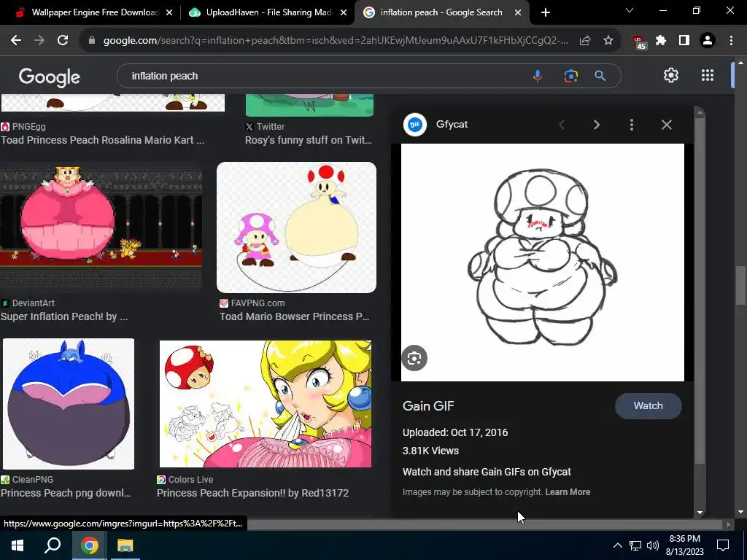747x560 pixels.
Task: Toggle the Chrome side panel
Action: (x=684, y=41)
